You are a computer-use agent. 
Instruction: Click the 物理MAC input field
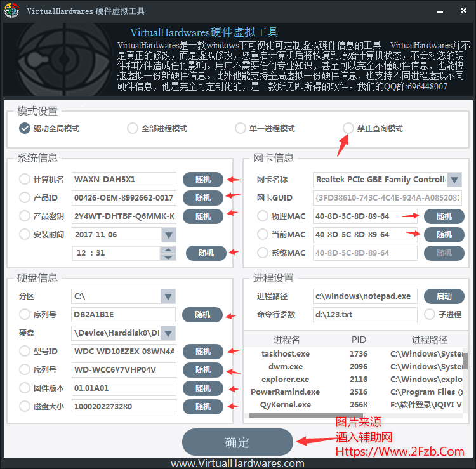coord(365,216)
